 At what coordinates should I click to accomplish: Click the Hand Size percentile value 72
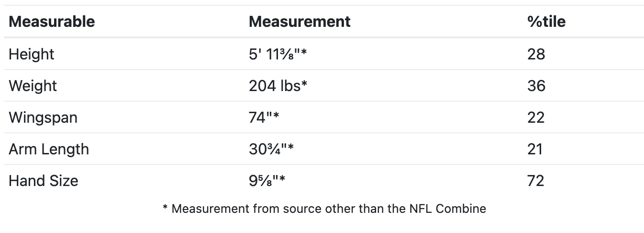535,181
